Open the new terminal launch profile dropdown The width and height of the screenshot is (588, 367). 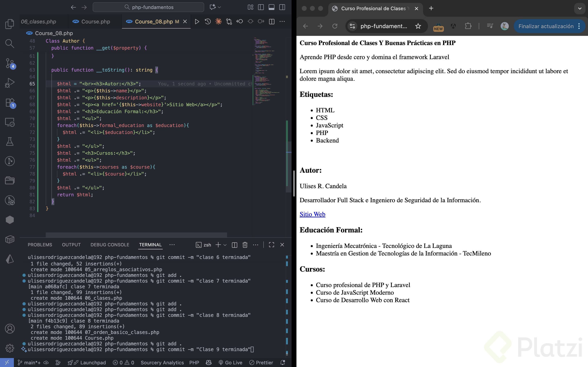tap(225, 245)
